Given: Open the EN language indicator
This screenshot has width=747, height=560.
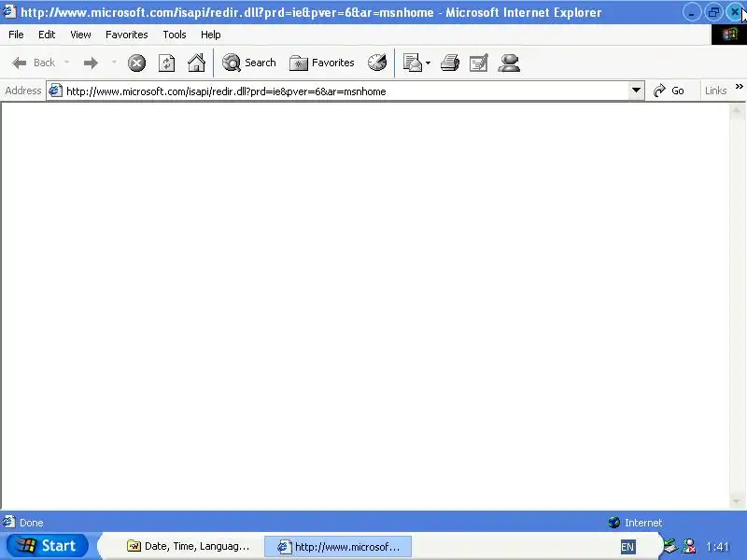Looking at the screenshot, I should 627,547.
